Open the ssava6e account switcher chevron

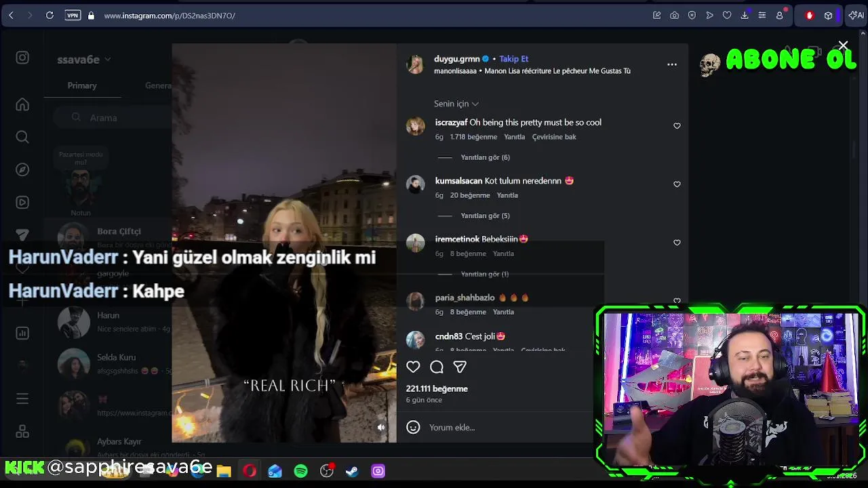[108, 60]
